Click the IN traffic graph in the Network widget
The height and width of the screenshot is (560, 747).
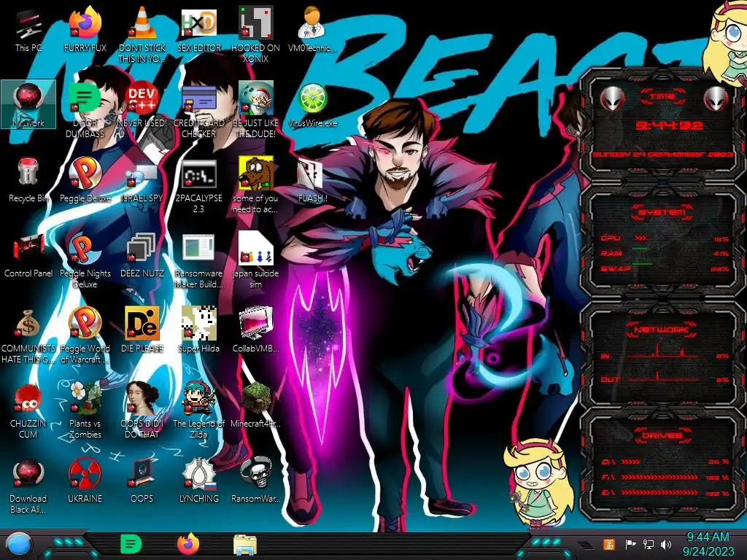point(663,351)
